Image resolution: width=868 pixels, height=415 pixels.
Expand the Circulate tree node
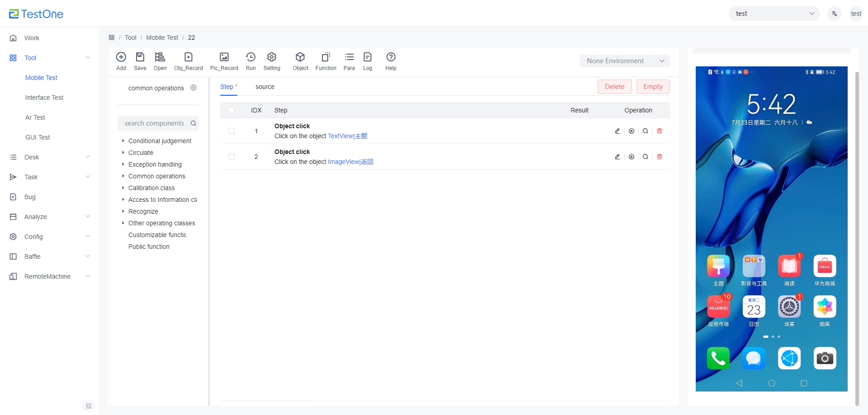click(123, 153)
